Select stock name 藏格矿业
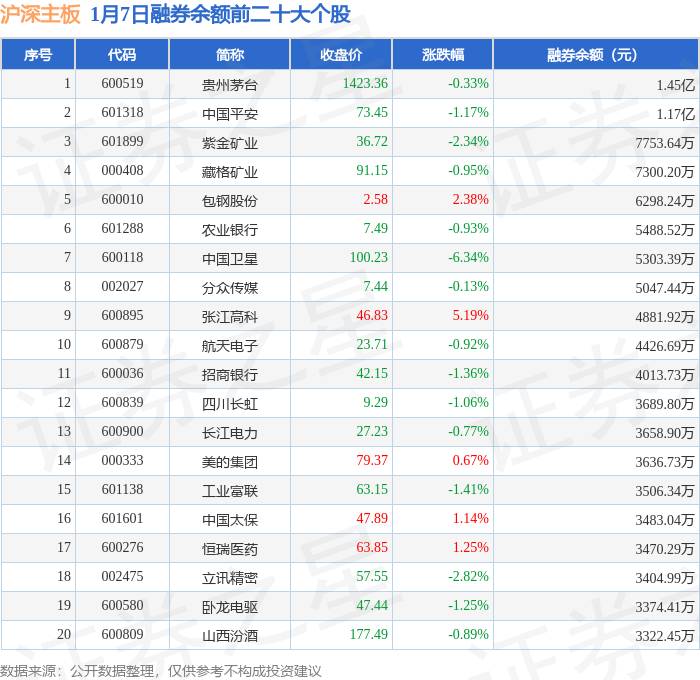700x680 pixels. [x=229, y=171]
